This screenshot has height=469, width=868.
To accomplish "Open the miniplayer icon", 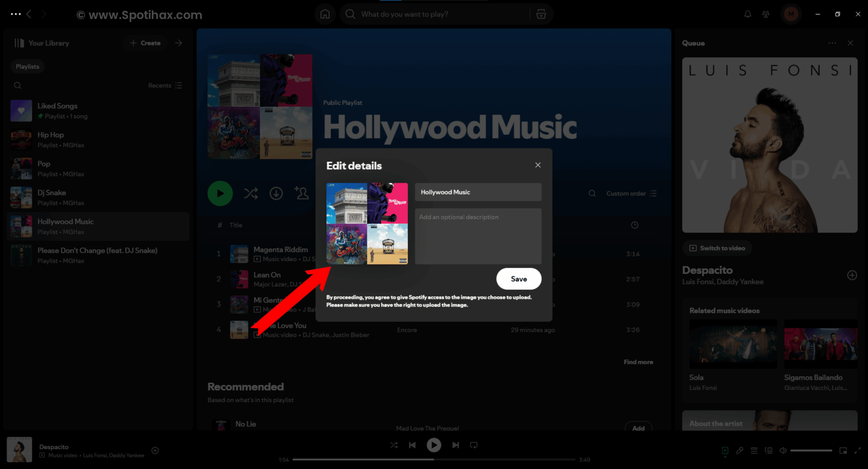I will (843, 450).
